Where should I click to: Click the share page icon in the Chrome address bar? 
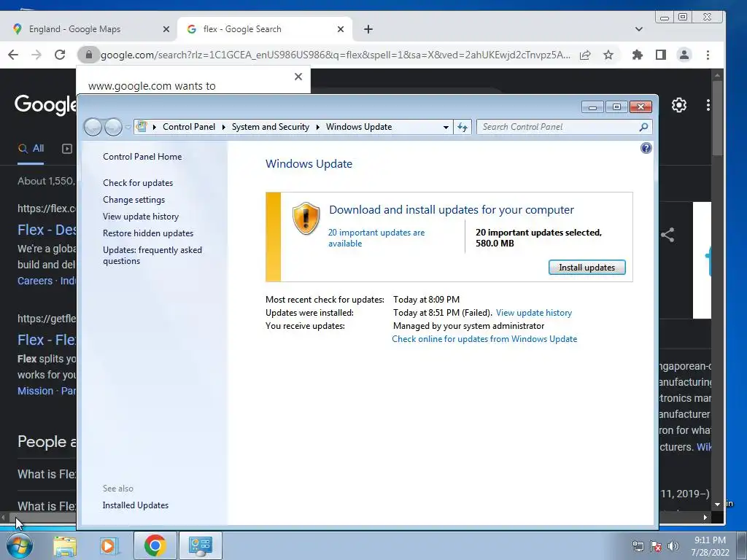click(x=585, y=55)
